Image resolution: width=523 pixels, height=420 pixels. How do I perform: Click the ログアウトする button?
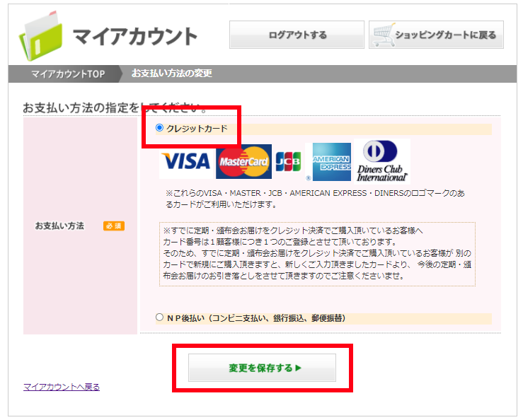click(x=297, y=35)
